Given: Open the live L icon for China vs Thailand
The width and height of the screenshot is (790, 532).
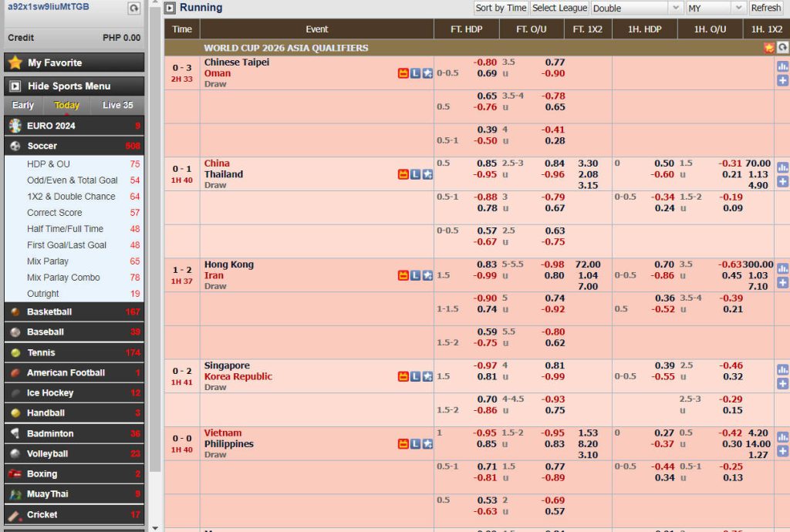Looking at the screenshot, I should pos(415,174).
